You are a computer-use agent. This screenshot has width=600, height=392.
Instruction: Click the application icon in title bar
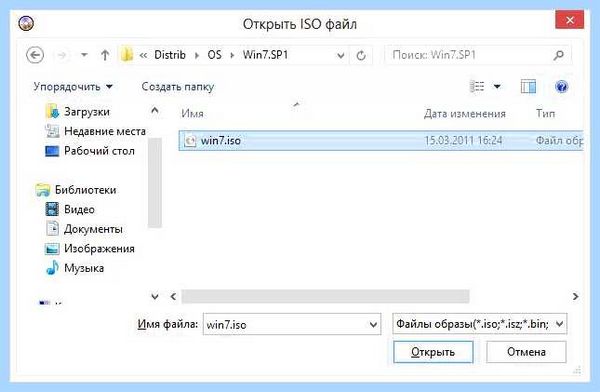(26, 23)
